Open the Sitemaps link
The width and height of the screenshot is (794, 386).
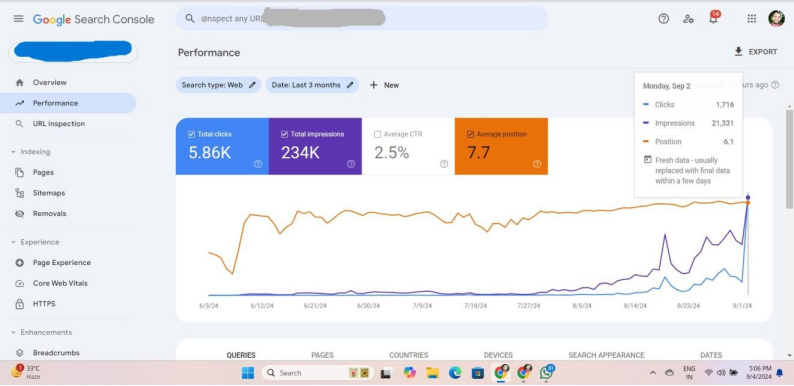[49, 193]
